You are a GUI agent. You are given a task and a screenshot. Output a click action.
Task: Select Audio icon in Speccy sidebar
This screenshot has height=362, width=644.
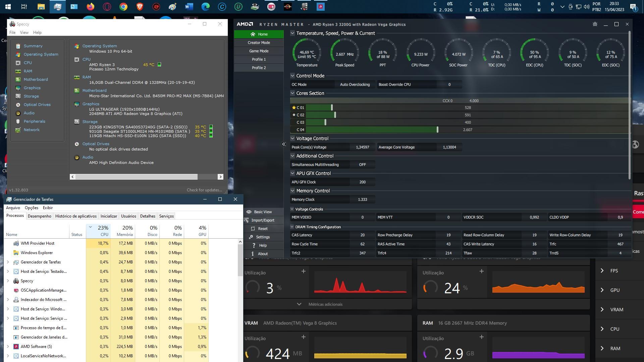pyautogui.click(x=18, y=113)
